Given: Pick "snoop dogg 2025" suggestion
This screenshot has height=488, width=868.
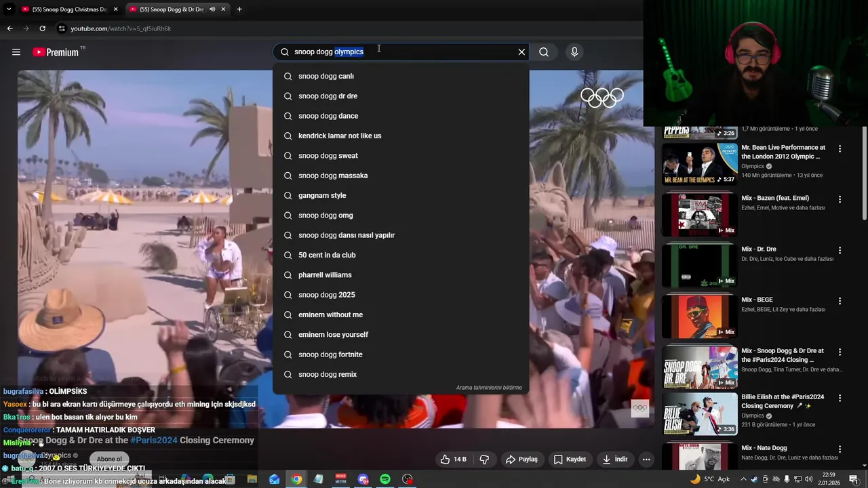Looking at the screenshot, I should tap(401, 295).
